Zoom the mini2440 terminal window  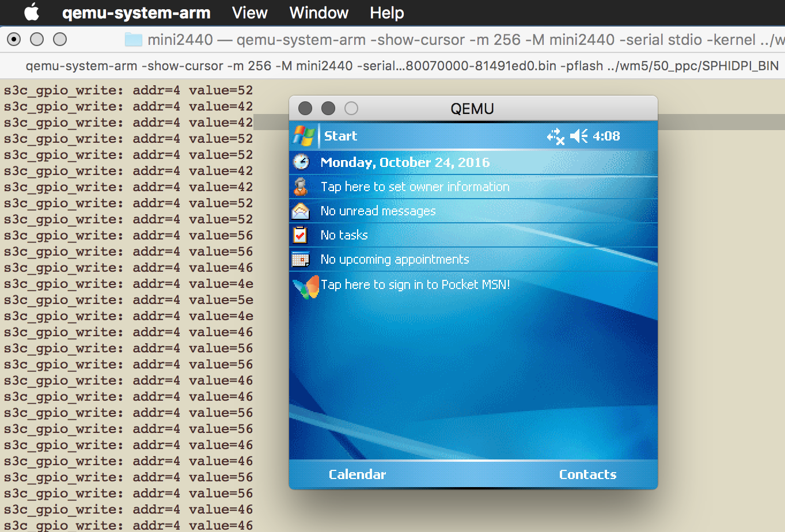pyautogui.click(x=60, y=39)
